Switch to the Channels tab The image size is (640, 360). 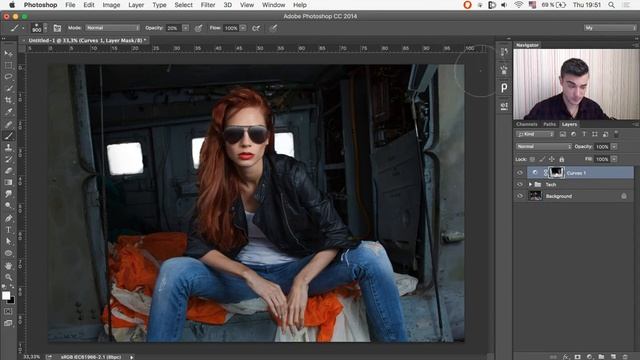[527, 124]
